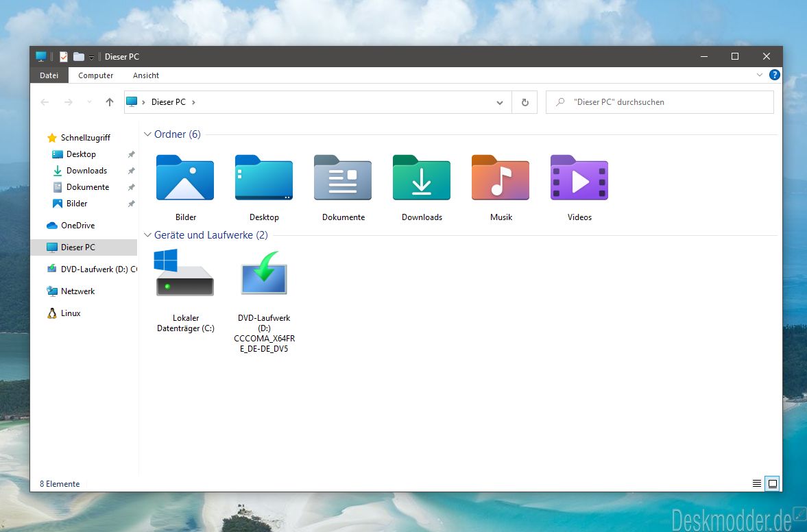Viewport: 807px width, 532px height.
Task: Go back with the left arrow
Action: point(45,102)
